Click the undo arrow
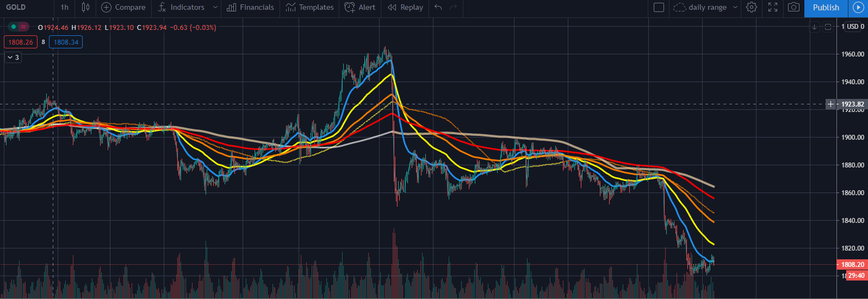The height and width of the screenshot is (299, 868). tap(438, 8)
